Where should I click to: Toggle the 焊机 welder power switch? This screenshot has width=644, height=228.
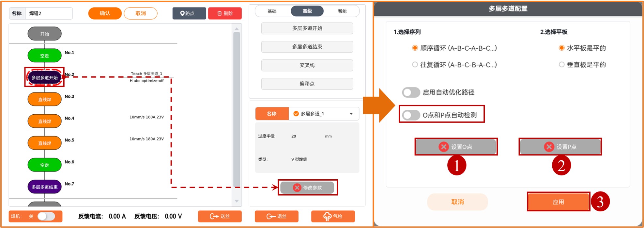pos(46,216)
